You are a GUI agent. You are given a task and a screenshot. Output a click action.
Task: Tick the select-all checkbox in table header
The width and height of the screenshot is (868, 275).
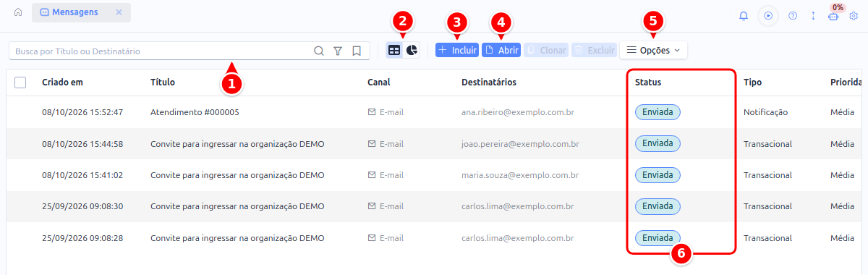tap(20, 82)
